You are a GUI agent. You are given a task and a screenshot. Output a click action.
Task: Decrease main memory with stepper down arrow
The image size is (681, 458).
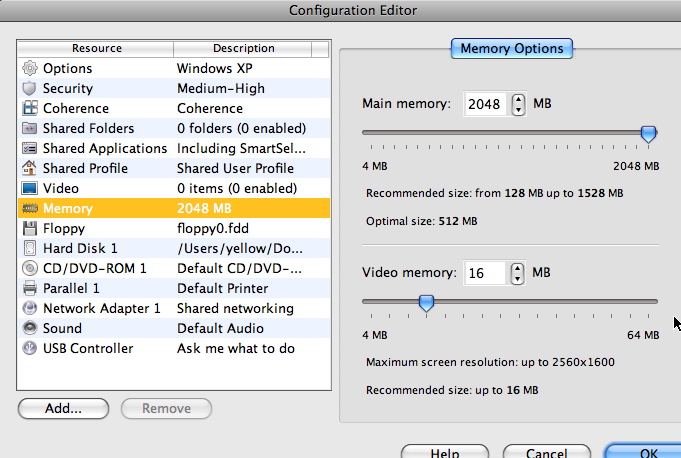[518, 110]
